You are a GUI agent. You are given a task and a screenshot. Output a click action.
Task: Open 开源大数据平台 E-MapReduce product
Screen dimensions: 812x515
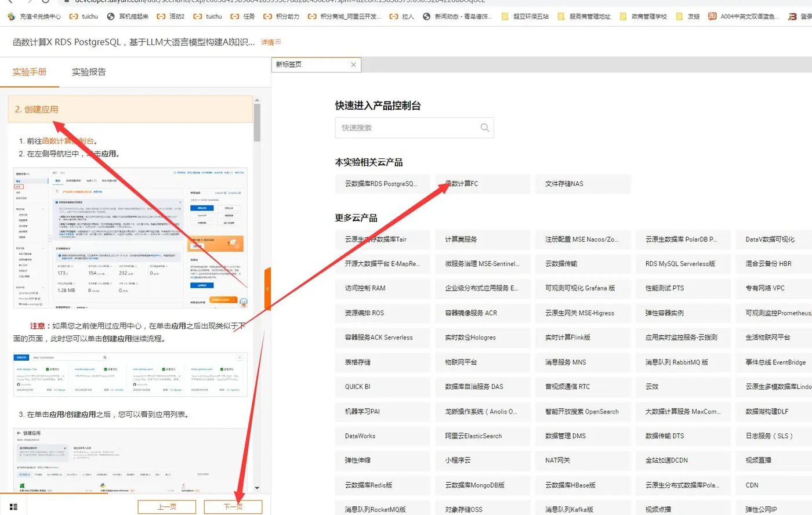(x=383, y=264)
